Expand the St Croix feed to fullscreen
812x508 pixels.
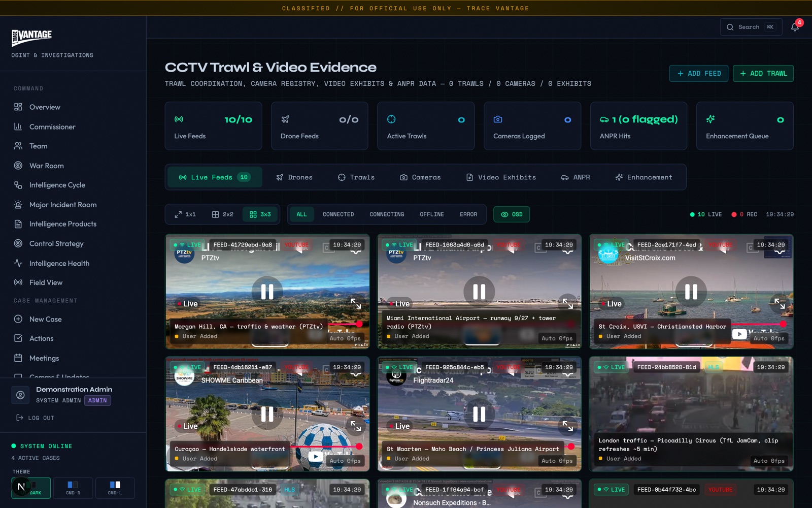pyautogui.click(x=780, y=304)
